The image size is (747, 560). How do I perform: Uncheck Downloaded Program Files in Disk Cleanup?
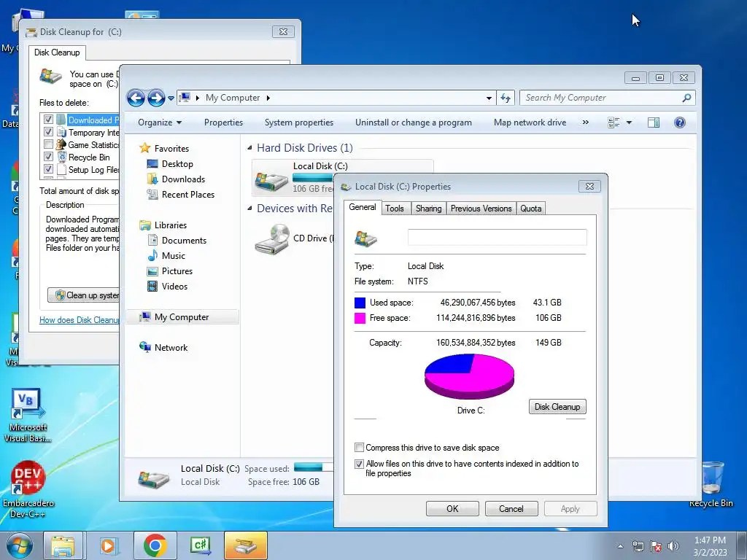[x=48, y=119]
